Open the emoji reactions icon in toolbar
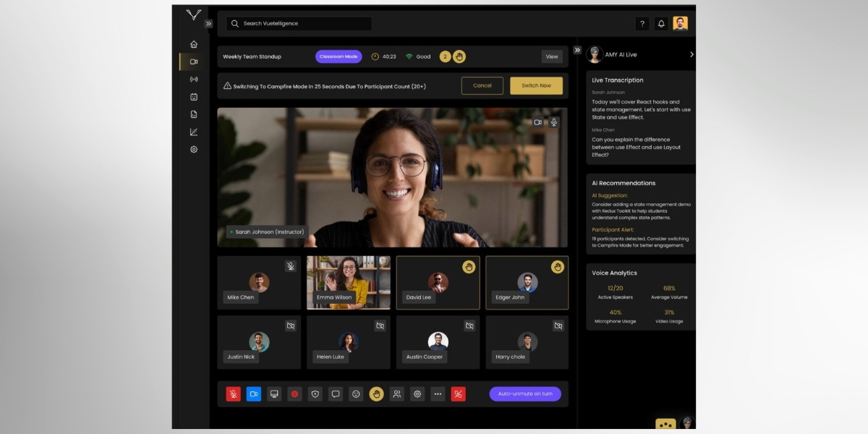 355,394
